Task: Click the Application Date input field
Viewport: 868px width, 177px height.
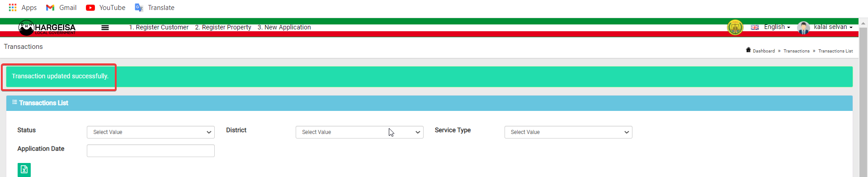Action: 151,151
